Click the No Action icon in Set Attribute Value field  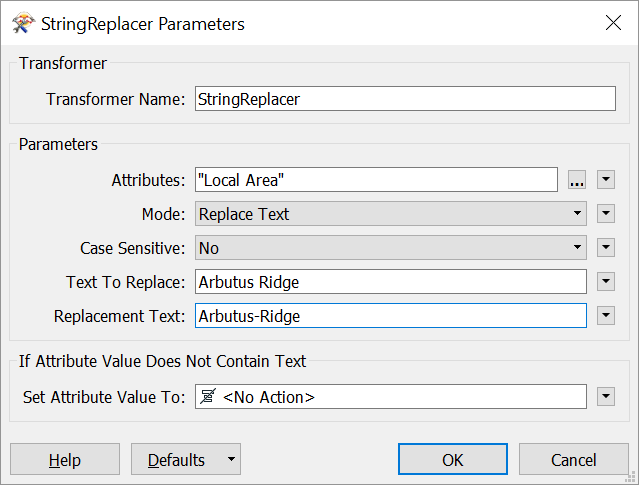[207, 397]
